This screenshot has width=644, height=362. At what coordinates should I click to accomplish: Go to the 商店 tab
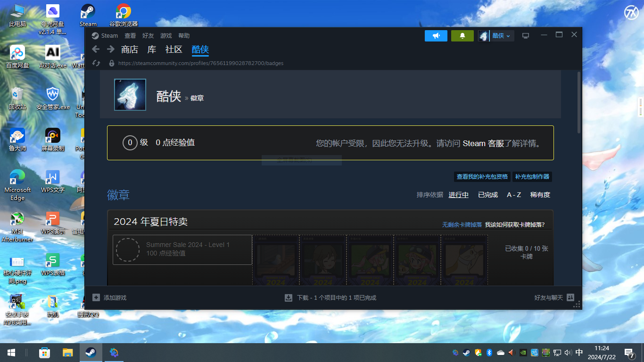pos(130,49)
